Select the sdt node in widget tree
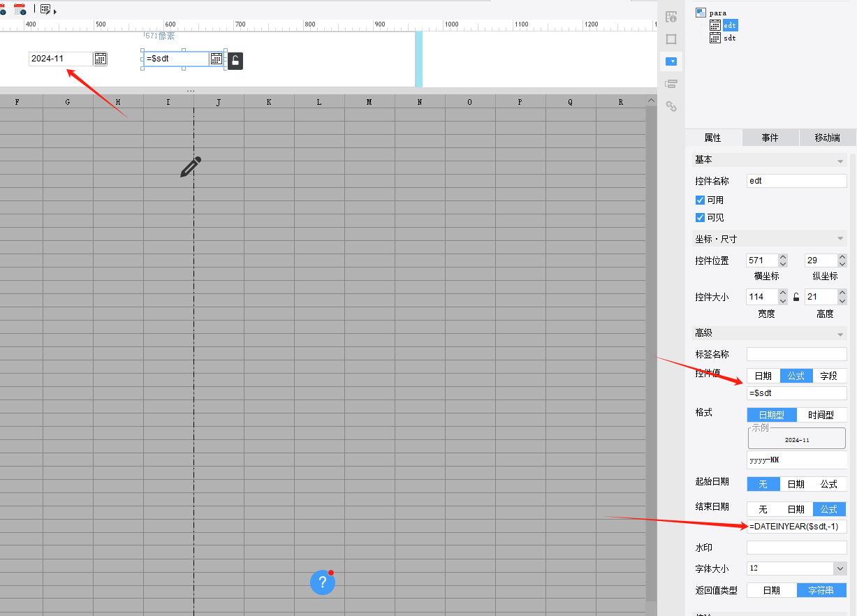Image resolution: width=857 pixels, height=616 pixels. click(x=729, y=38)
